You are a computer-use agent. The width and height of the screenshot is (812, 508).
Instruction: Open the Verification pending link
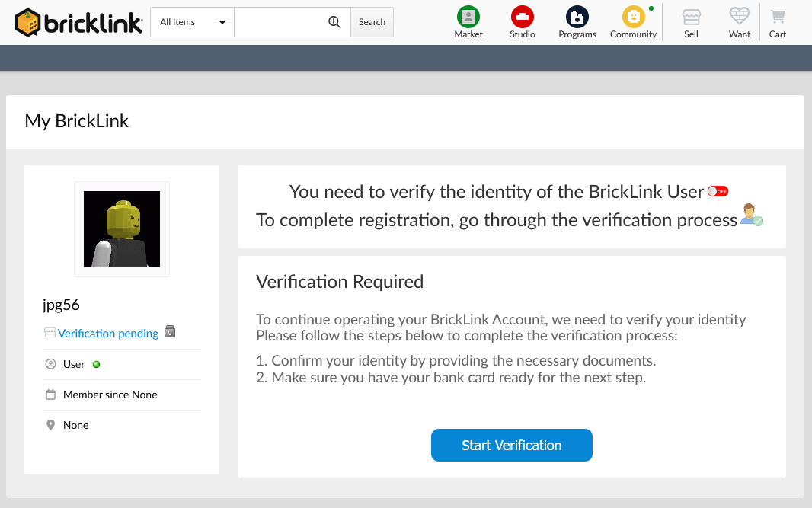pos(108,334)
